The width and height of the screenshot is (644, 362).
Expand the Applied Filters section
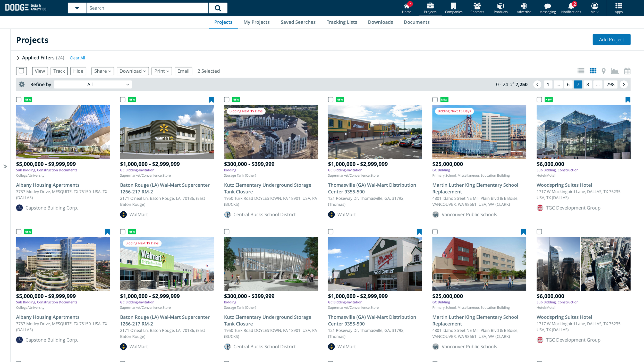[x=18, y=58]
